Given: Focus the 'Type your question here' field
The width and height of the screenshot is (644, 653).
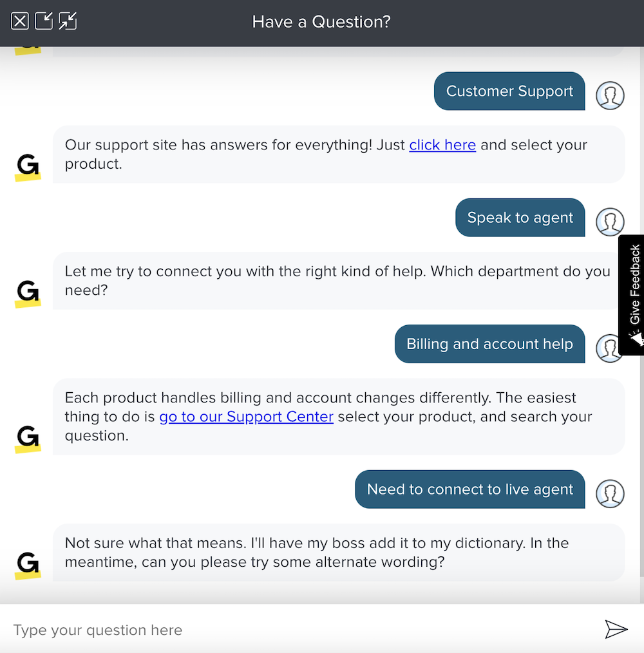Looking at the screenshot, I should point(303,630).
